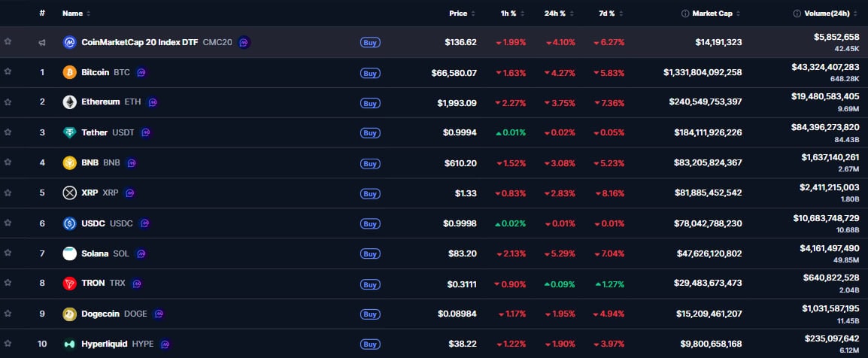The image size is (868, 358).
Task: Click the Solana logo icon
Action: pyautogui.click(x=69, y=253)
